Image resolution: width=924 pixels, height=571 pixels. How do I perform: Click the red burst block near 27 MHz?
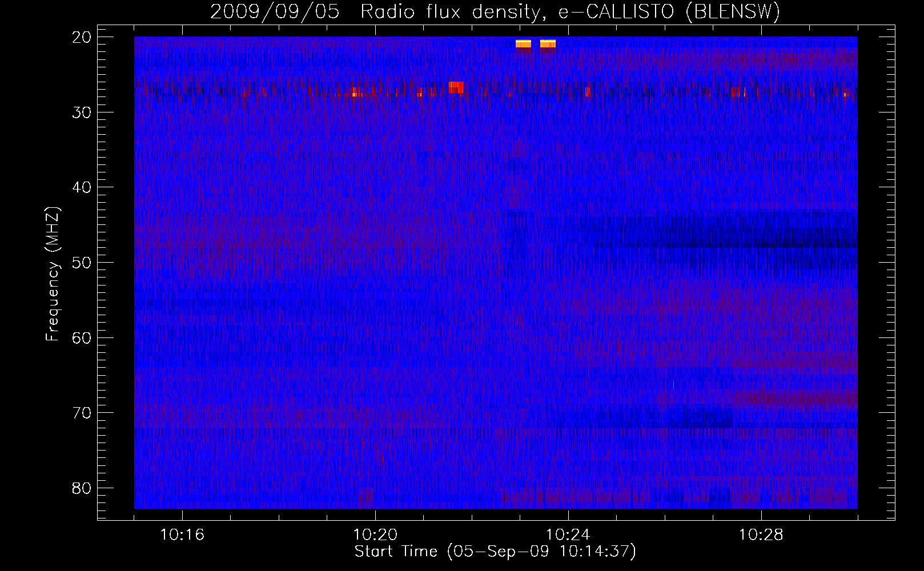click(x=456, y=87)
